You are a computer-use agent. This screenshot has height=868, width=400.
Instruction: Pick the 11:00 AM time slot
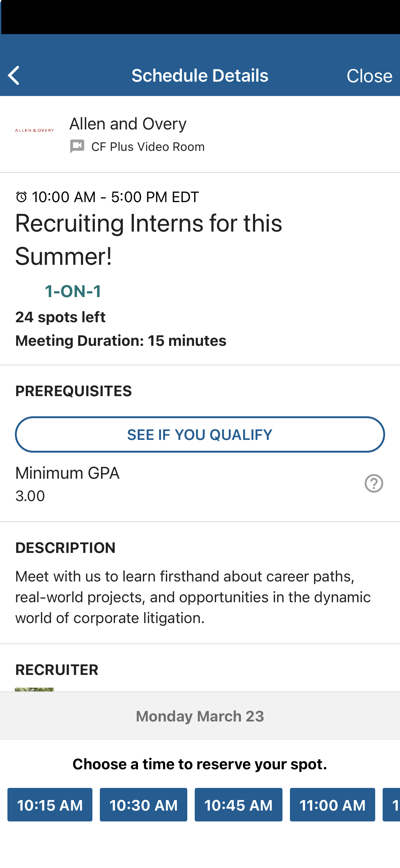332,805
